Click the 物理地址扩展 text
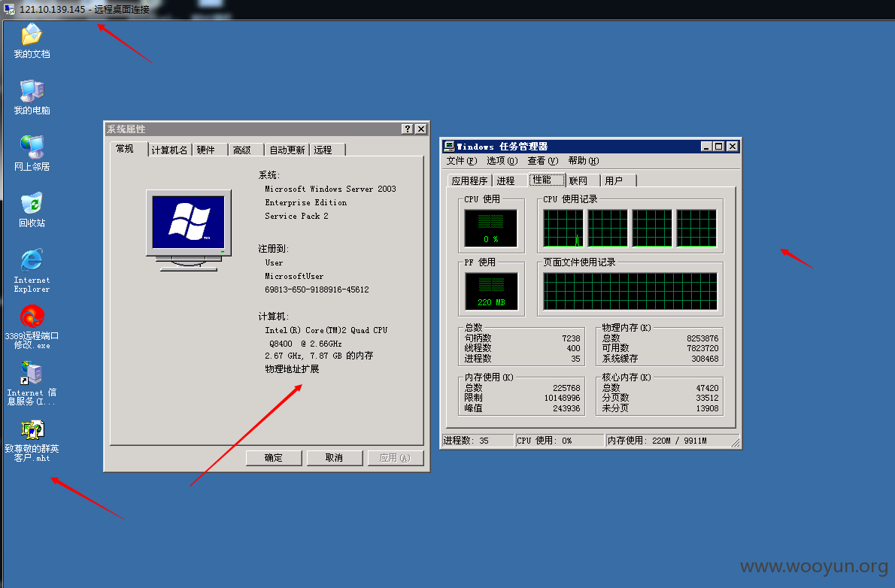 pos(293,369)
